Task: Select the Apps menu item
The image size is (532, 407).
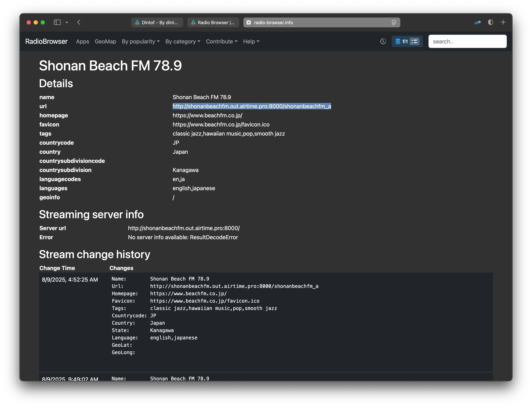Action: pyautogui.click(x=82, y=42)
